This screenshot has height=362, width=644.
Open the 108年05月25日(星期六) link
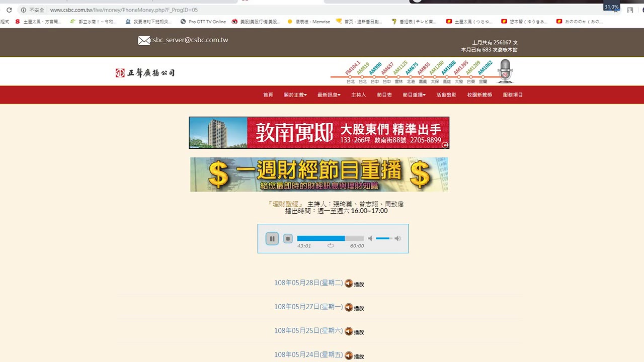point(308,331)
